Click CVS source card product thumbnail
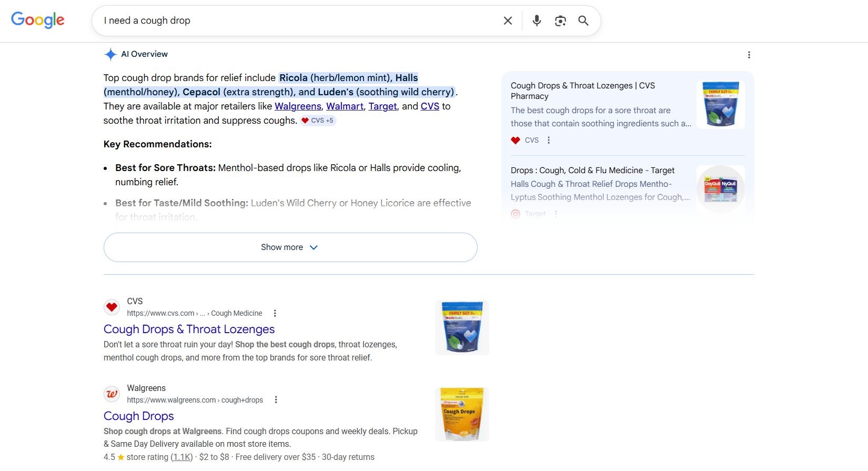The height and width of the screenshot is (471, 868). click(x=721, y=104)
